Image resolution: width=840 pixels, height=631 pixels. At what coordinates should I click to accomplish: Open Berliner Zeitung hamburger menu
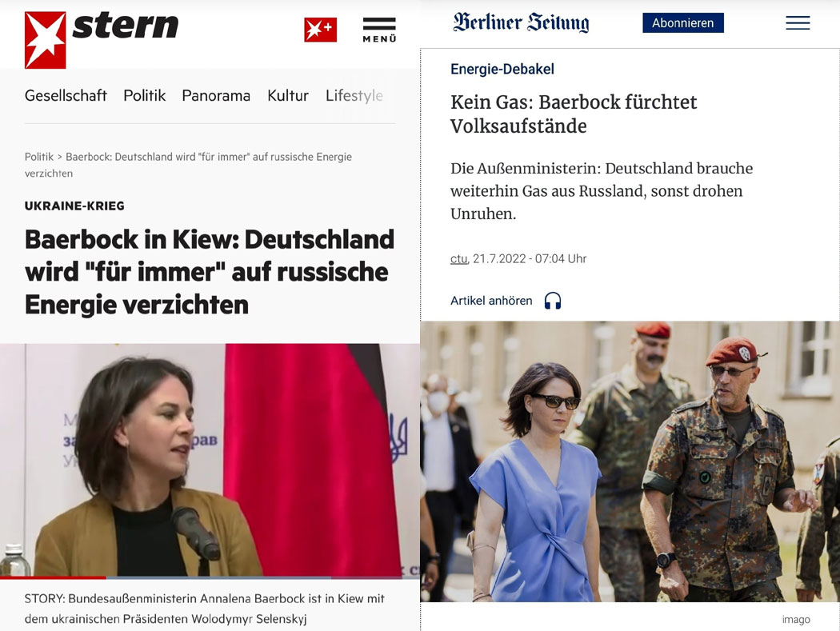click(798, 23)
